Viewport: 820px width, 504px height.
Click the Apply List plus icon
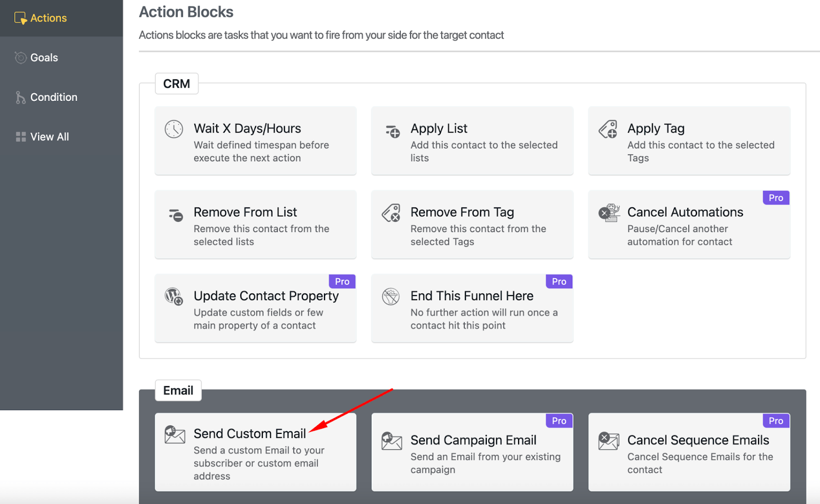point(393,132)
